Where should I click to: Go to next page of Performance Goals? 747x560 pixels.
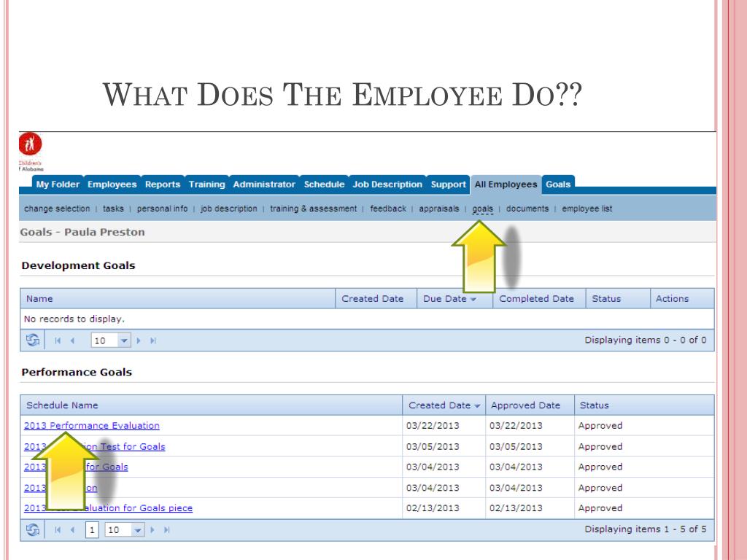coord(152,529)
